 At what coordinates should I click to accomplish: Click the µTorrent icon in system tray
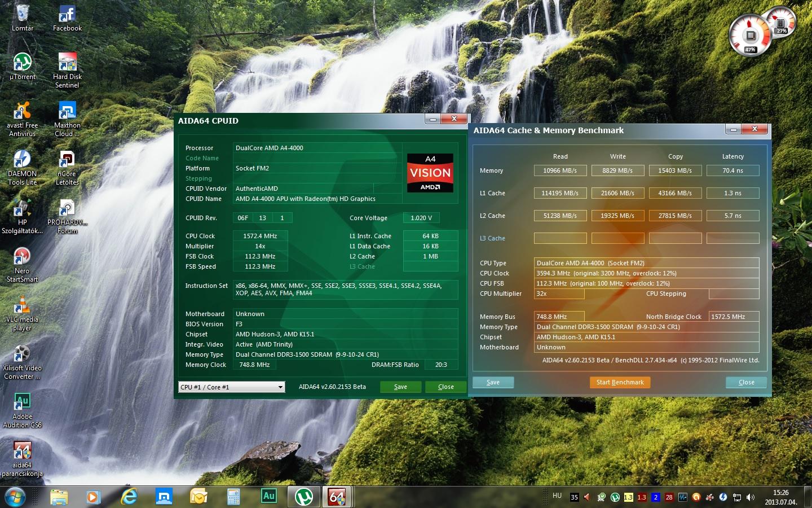coord(615,497)
